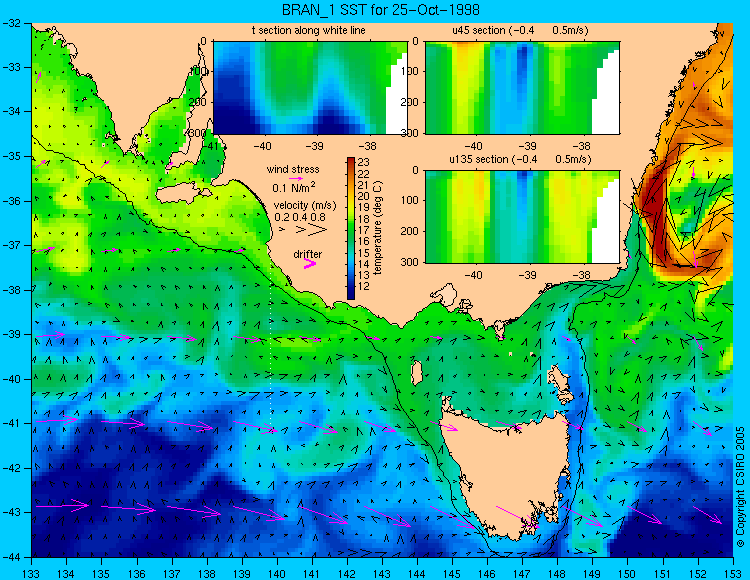The image size is (750, 580).
Task: Click the title BRAN_1 SST for 25-Oct-1998
Action: click(380, 10)
